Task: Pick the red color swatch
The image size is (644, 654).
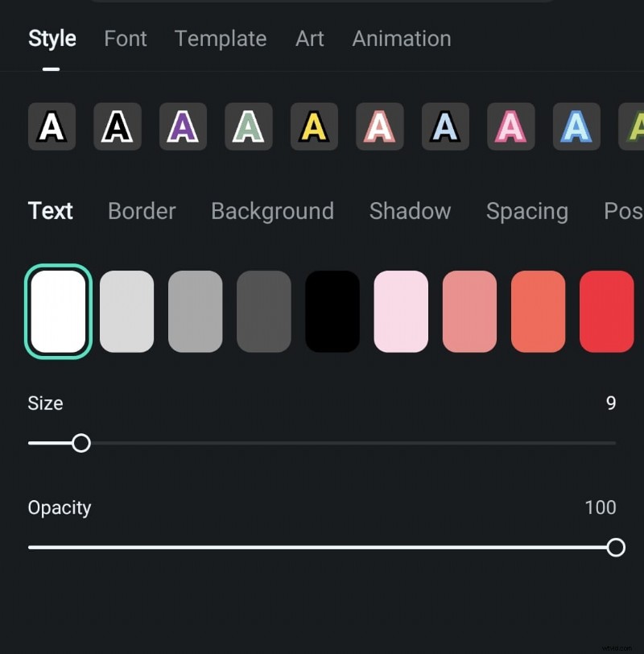Action: [x=606, y=310]
